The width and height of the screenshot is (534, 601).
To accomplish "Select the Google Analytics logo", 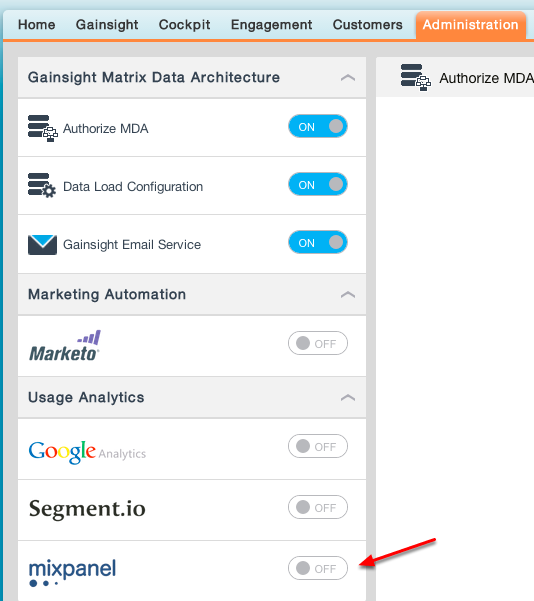I will tap(87, 452).
